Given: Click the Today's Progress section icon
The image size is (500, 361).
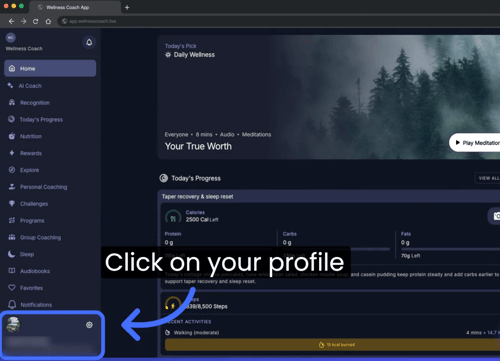Looking at the screenshot, I should click(163, 178).
